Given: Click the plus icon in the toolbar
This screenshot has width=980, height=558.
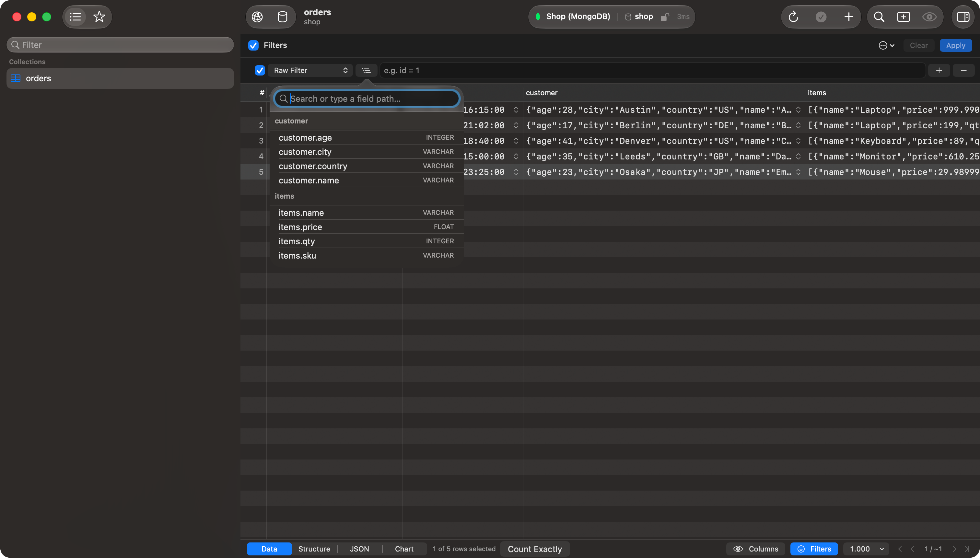Looking at the screenshot, I should (849, 17).
